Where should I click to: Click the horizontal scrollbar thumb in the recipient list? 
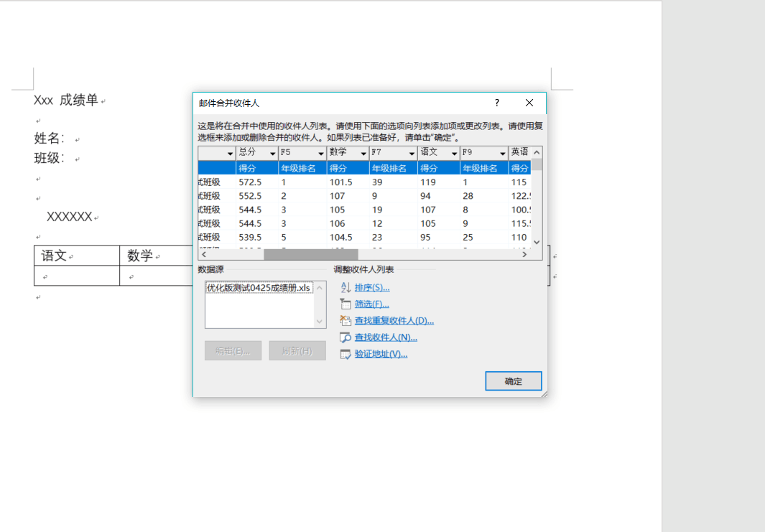point(310,254)
